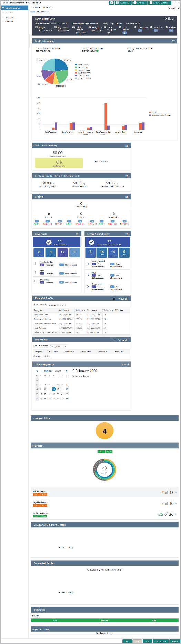Click the Back button at the bottom
This screenshot has height=644, width=181.
137,641
